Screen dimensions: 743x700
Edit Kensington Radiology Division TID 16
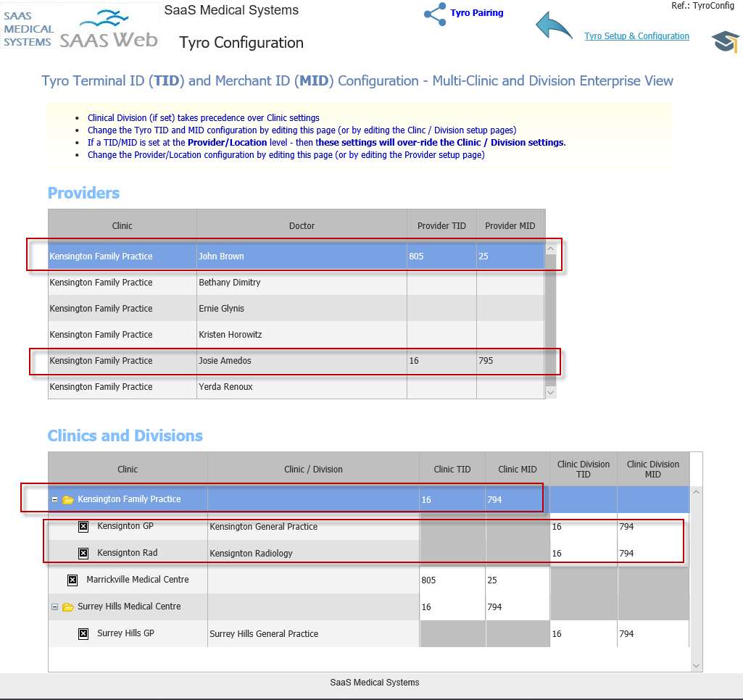coord(584,553)
